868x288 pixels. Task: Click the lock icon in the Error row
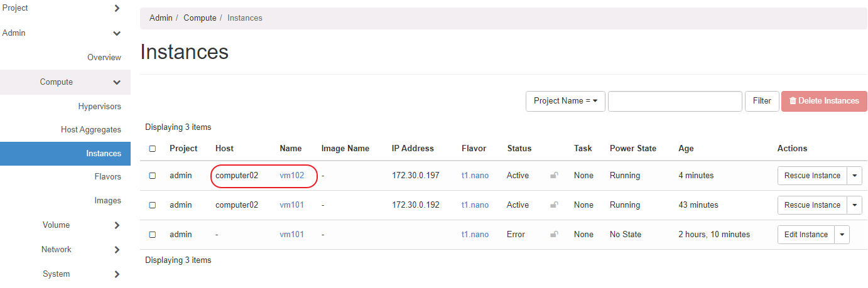tap(554, 235)
